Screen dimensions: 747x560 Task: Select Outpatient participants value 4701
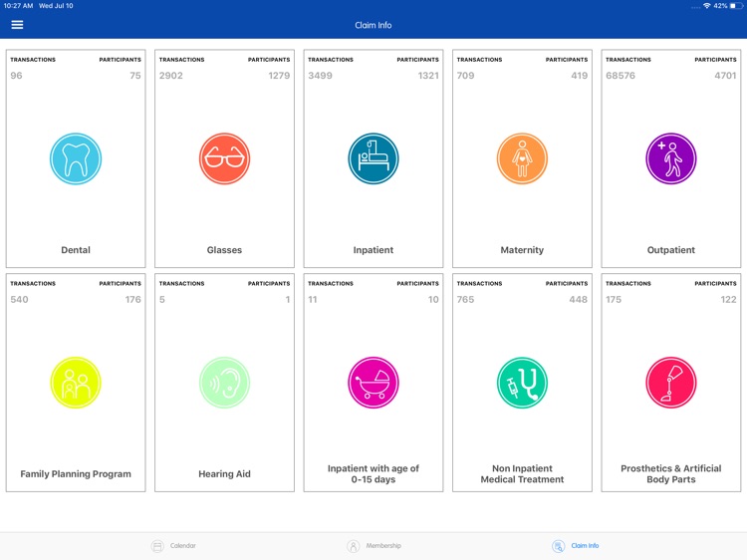(x=725, y=76)
